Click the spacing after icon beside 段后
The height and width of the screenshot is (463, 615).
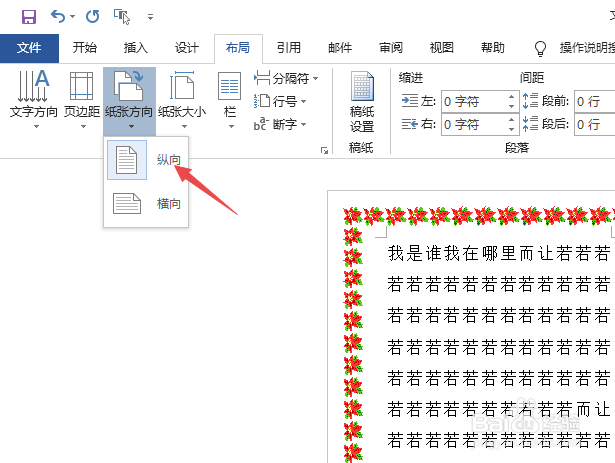click(x=530, y=124)
